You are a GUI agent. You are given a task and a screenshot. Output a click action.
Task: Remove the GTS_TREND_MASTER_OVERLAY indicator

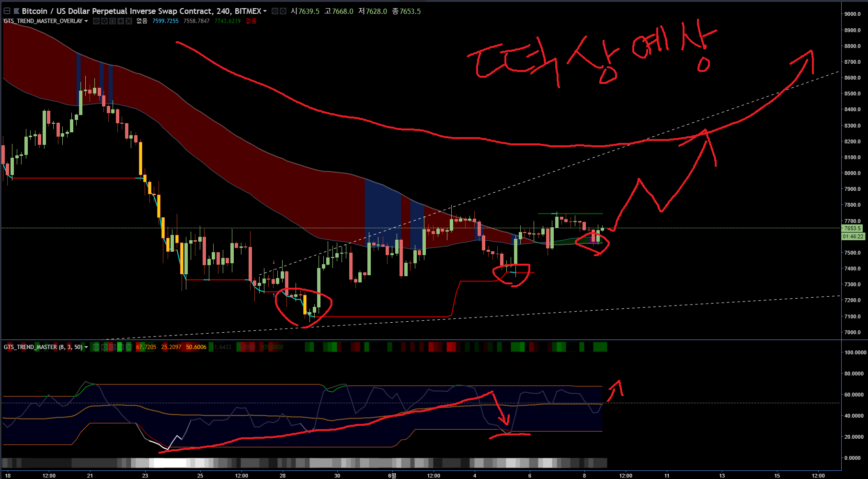[129, 21]
